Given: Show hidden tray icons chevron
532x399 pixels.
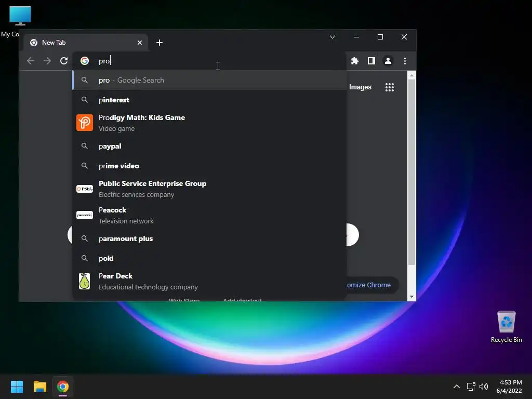Looking at the screenshot, I should click(x=457, y=387).
